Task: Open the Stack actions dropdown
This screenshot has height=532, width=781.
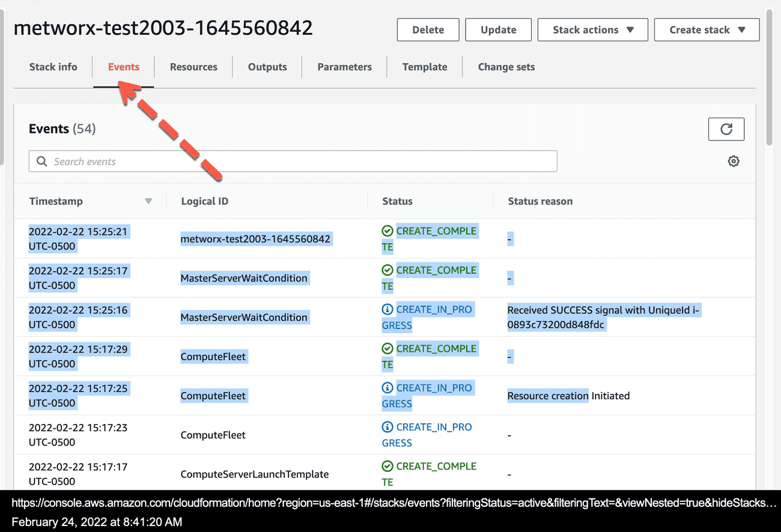Action: (592, 29)
